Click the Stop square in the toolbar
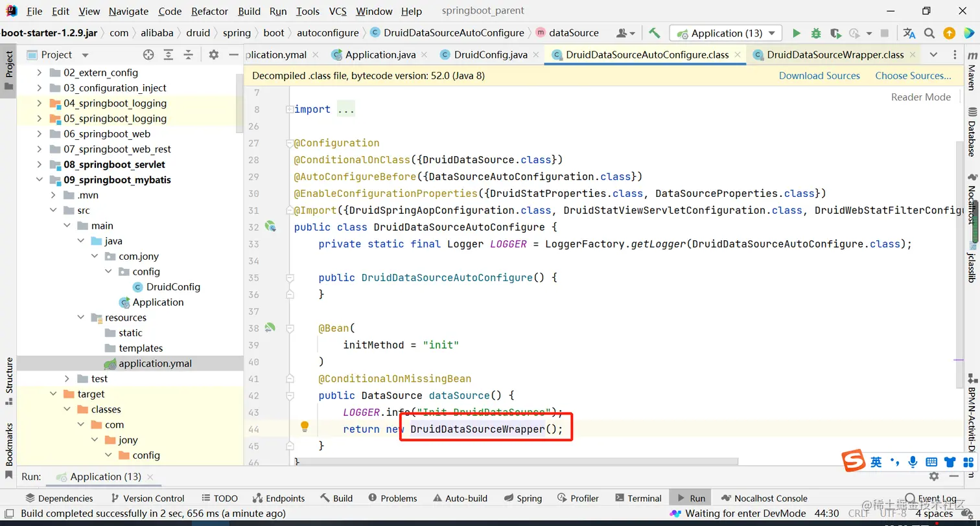Viewport: 980px width, 526px height. point(885,33)
